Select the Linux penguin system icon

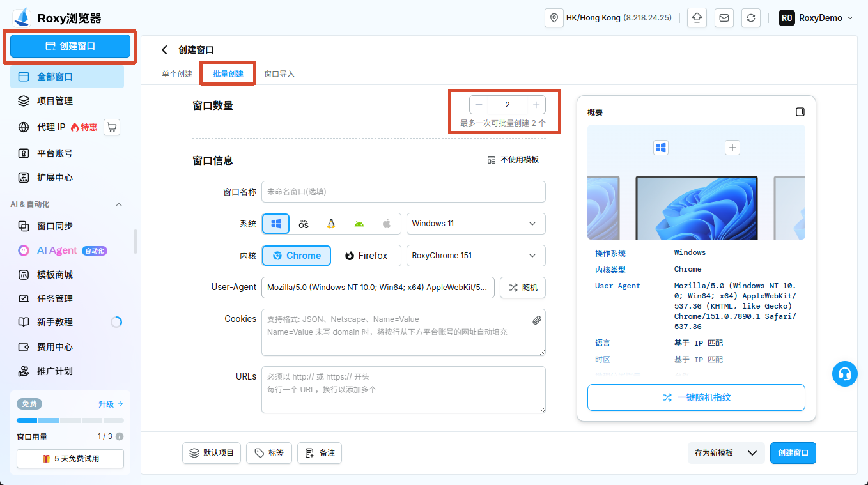(331, 224)
